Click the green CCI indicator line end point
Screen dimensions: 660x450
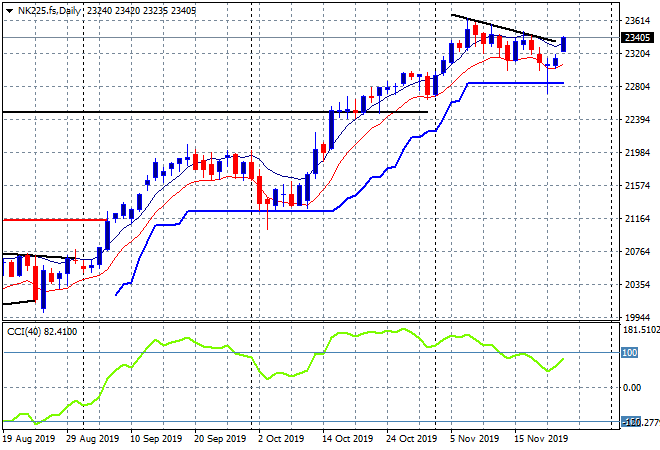tap(563, 359)
